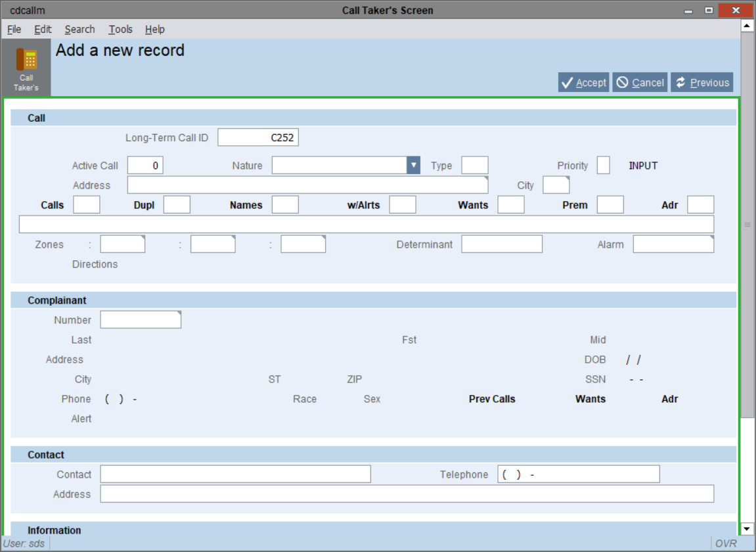The height and width of the screenshot is (552, 756).
Task: Click the Call section City field
Action: pyautogui.click(x=556, y=185)
